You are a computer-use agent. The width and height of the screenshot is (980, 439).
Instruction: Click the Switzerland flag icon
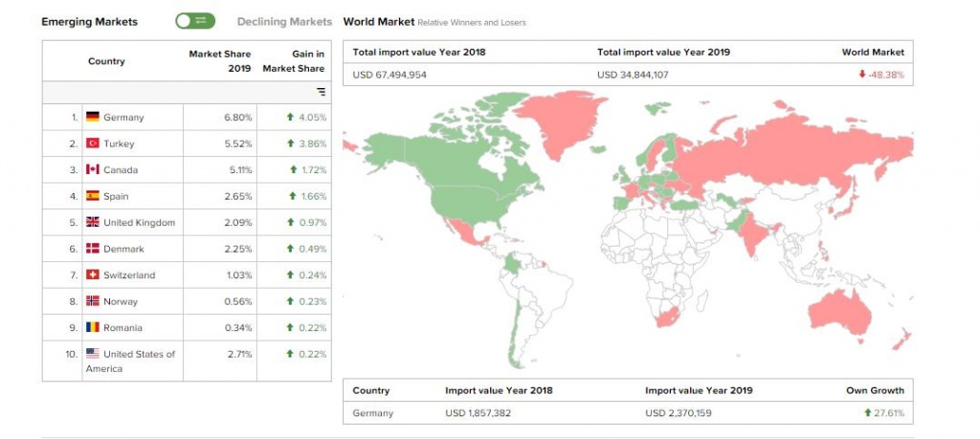(x=93, y=274)
